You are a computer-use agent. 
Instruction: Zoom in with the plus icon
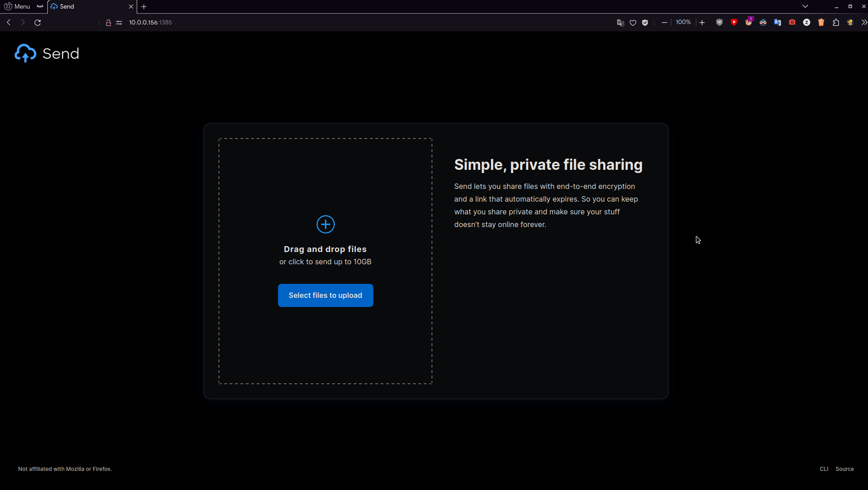pos(702,22)
